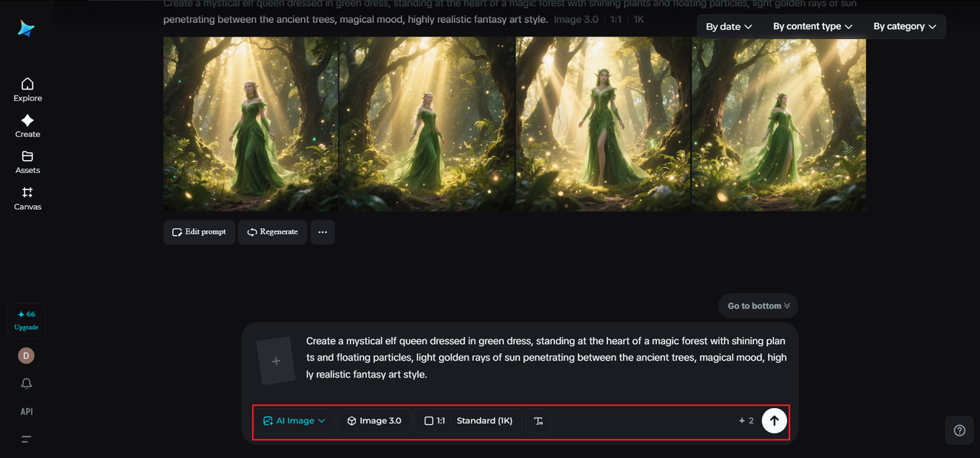
Task: Open the Explore page from the sidebar
Action: (x=27, y=88)
